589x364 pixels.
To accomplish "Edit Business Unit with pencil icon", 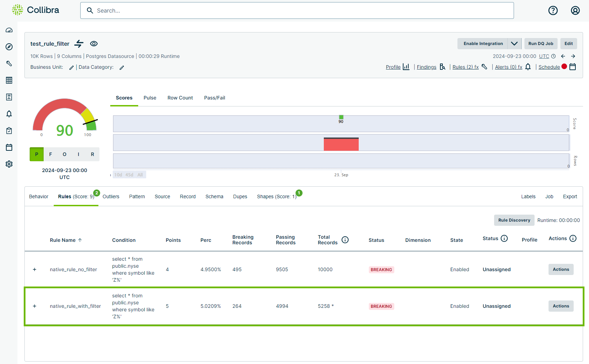I will [x=71, y=68].
